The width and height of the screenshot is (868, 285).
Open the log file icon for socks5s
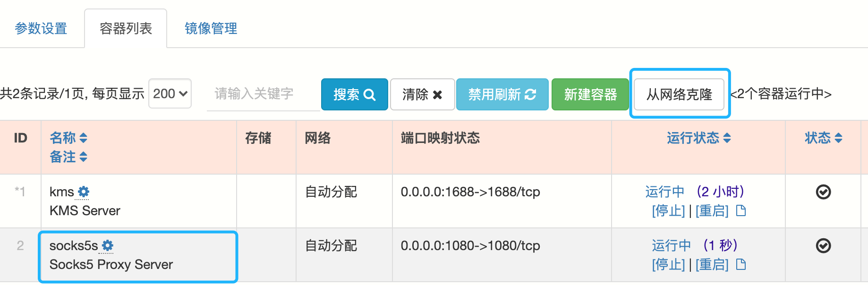coord(741,264)
